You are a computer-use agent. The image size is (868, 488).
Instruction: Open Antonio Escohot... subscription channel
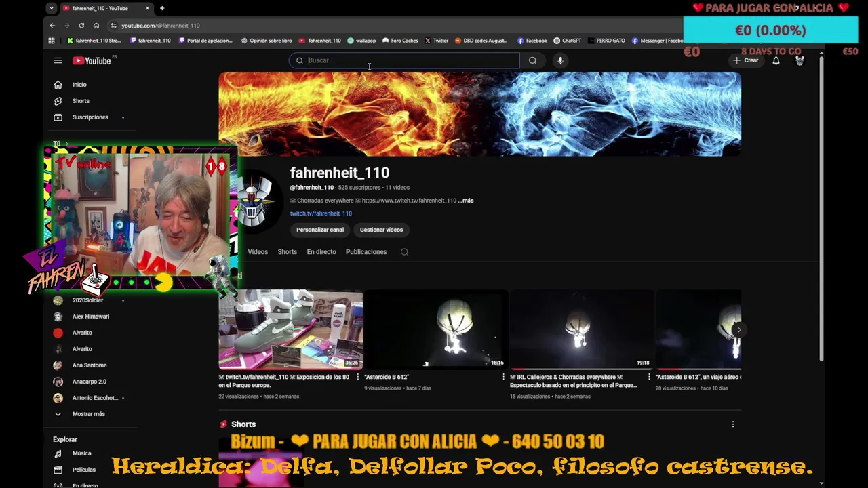pyautogui.click(x=94, y=398)
